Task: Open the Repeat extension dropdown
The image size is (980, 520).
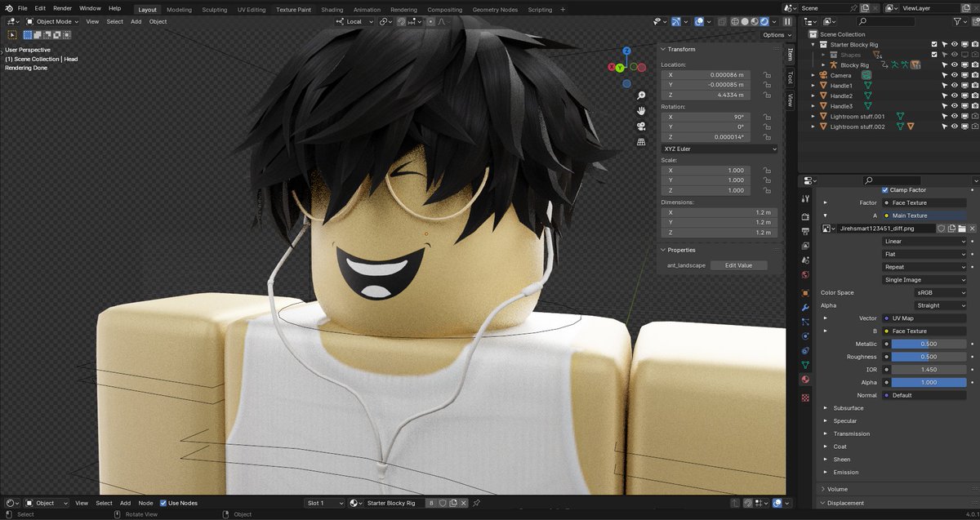Action: point(924,267)
